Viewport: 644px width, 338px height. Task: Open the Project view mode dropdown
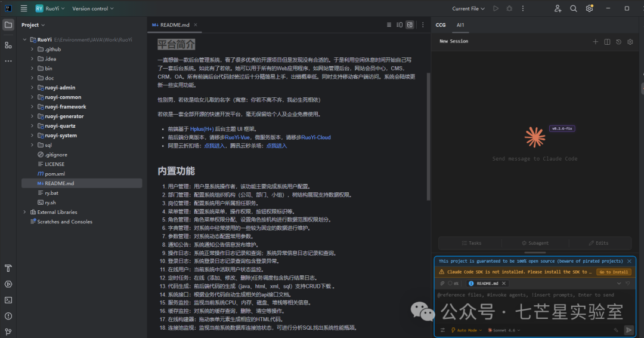33,24
